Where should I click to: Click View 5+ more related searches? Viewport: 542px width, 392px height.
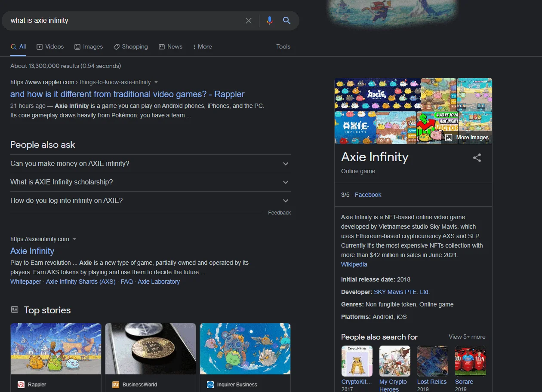point(467,337)
